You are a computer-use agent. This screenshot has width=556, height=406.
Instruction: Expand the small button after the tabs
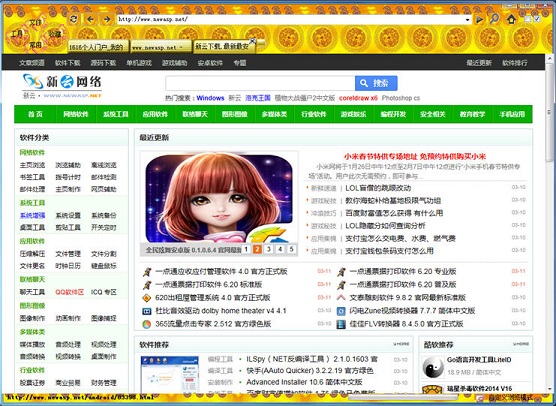[261, 44]
